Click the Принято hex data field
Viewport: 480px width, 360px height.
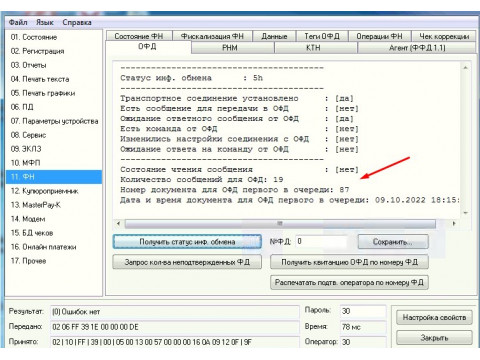(175, 342)
